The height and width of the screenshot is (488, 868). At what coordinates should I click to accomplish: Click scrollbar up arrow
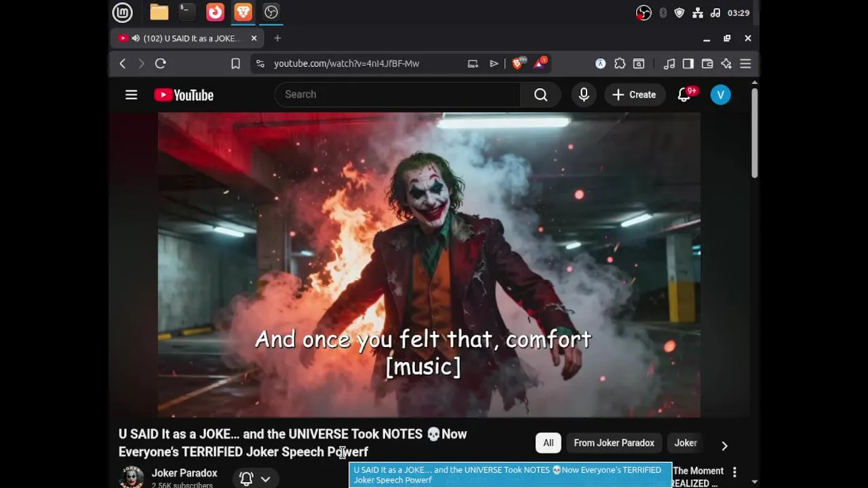tap(754, 83)
